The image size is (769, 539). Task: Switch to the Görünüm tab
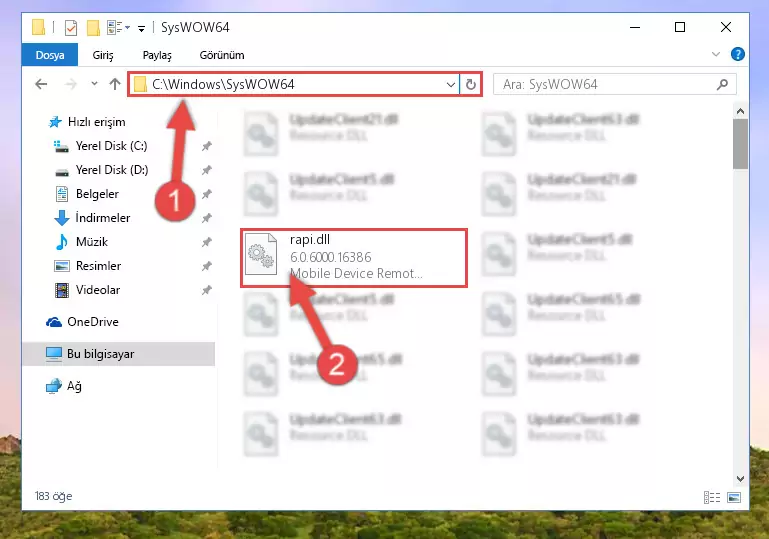(x=222, y=55)
